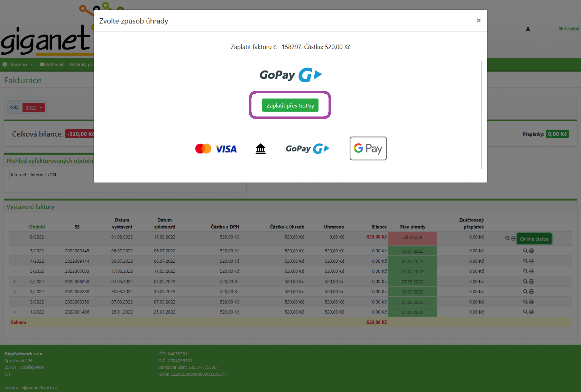Click the -520,00 Kč Celková bilance badge
Viewport: 581px width, 392px height.
tap(80, 134)
